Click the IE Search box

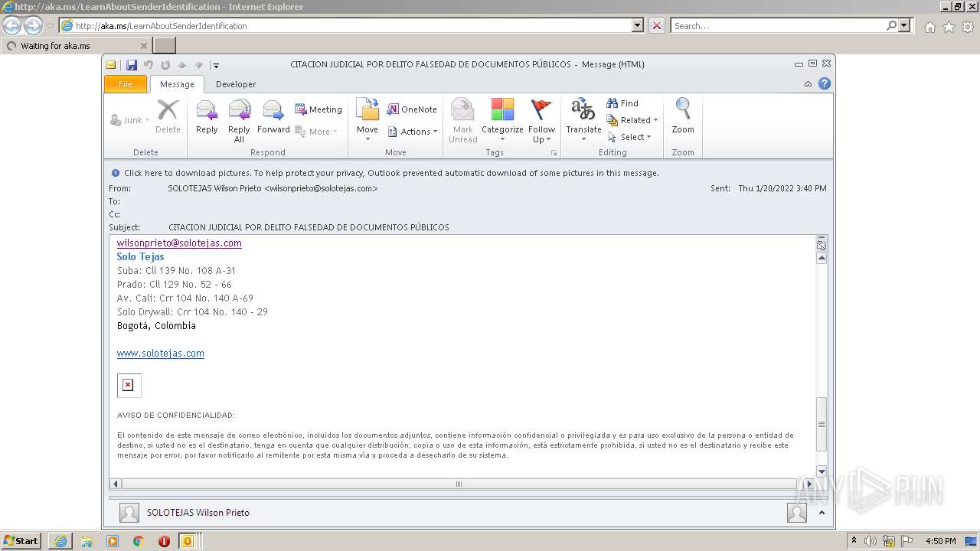coord(779,25)
